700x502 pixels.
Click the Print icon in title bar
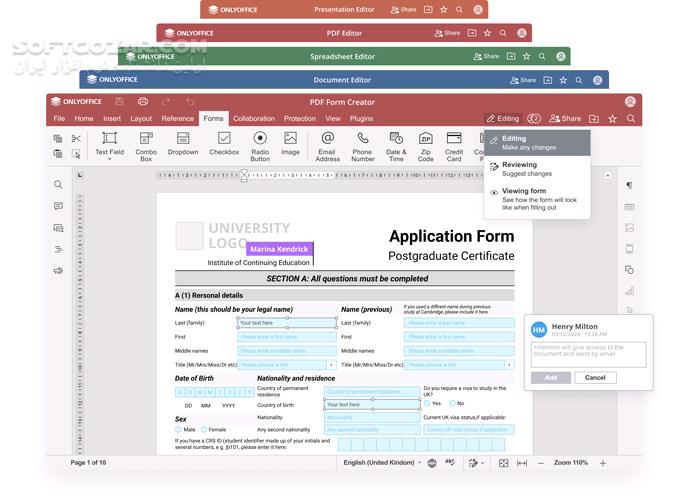click(x=143, y=101)
